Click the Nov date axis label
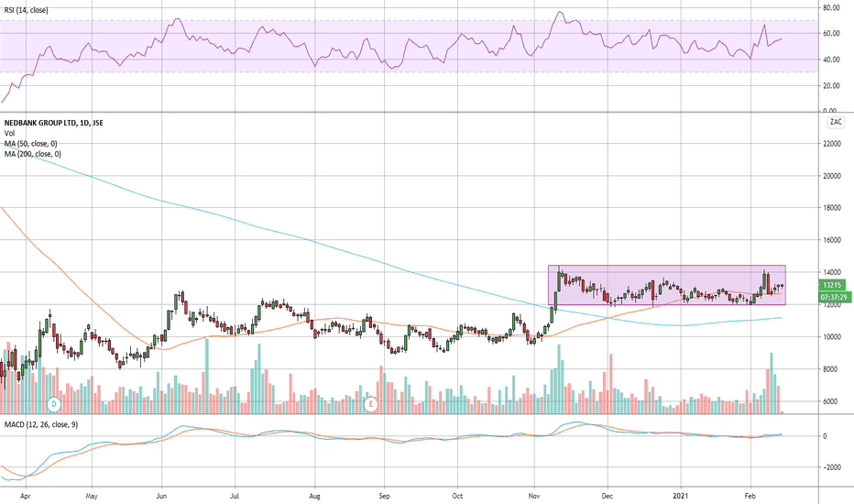This screenshot has width=854, height=504. 534,496
